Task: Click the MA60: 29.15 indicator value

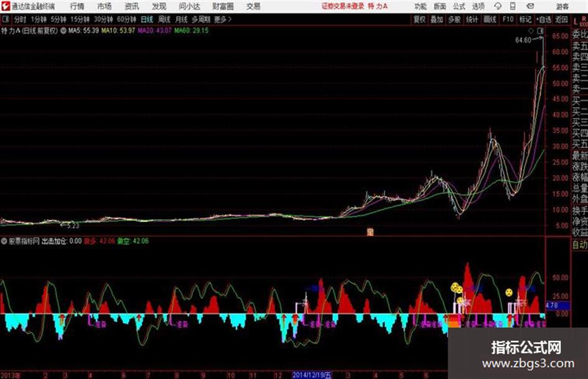Action: click(191, 30)
